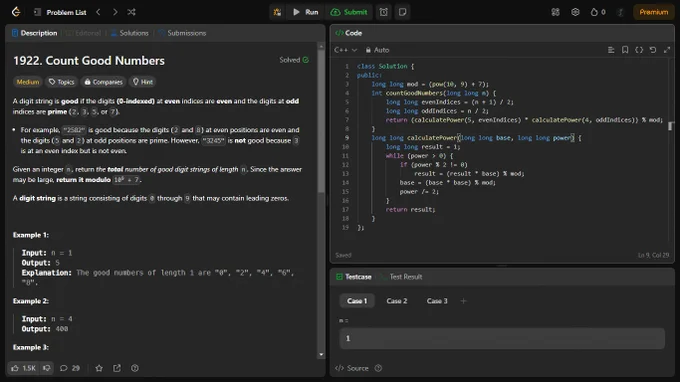Favorite the problem with star icon
The width and height of the screenshot is (680, 382).
pyautogui.click(x=99, y=368)
